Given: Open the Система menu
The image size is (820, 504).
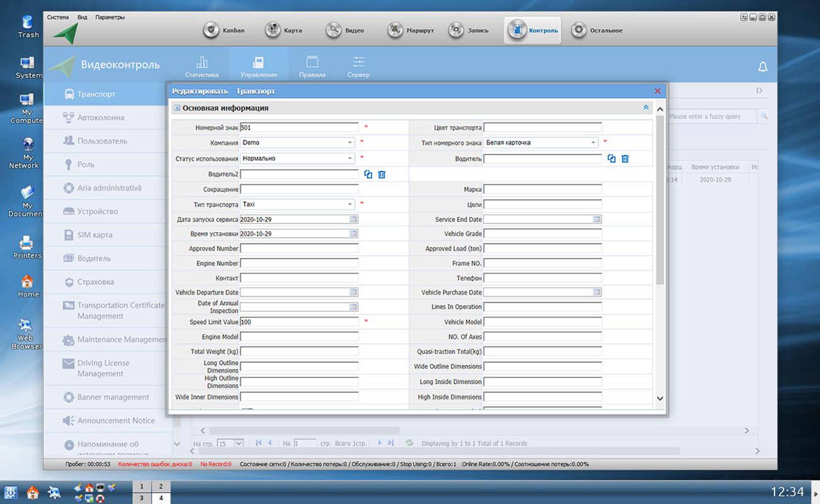Looking at the screenshot, I should [57, 17].
